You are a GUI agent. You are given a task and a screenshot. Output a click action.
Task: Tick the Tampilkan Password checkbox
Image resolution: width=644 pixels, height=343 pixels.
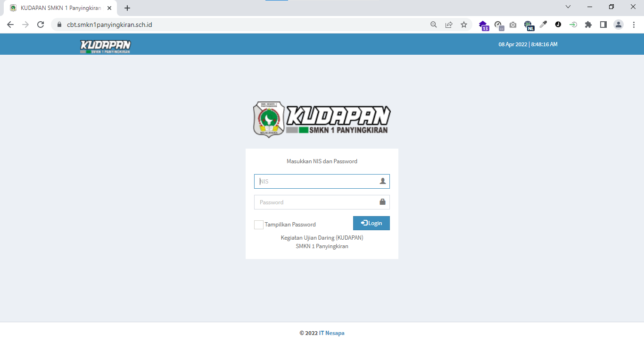pos(259,225)
